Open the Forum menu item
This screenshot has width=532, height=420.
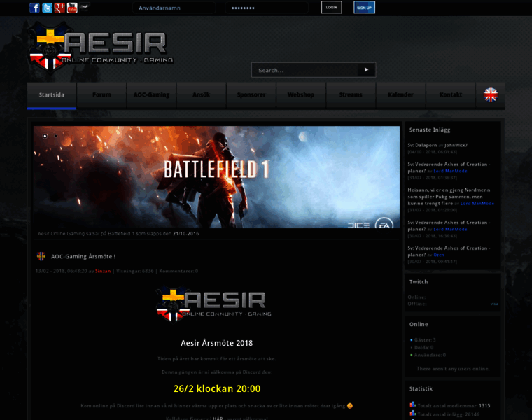tap(101, 95)
